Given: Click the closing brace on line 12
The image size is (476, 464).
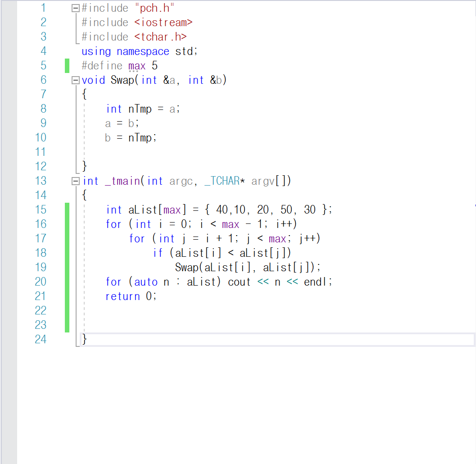Looking at the screenshot, I should click(x=84, y=166).
